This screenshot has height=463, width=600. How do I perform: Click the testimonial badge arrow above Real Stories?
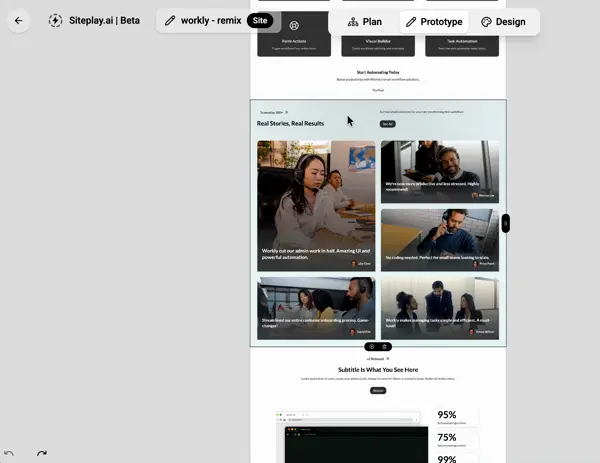point(287,112)
